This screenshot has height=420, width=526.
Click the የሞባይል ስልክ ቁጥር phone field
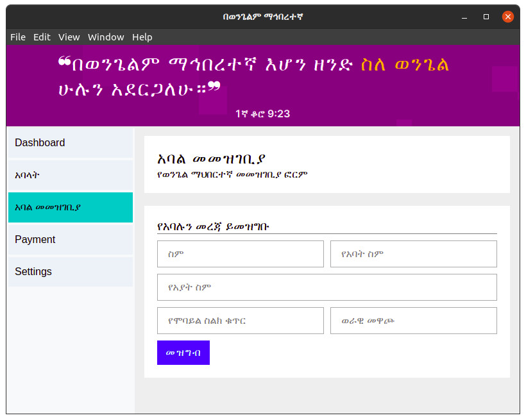click(240, 321)
